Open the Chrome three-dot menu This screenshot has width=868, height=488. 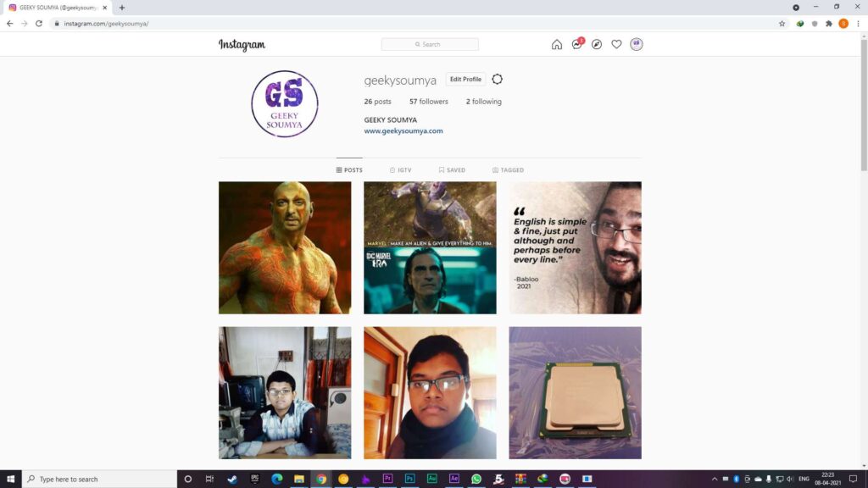(858, 23)
